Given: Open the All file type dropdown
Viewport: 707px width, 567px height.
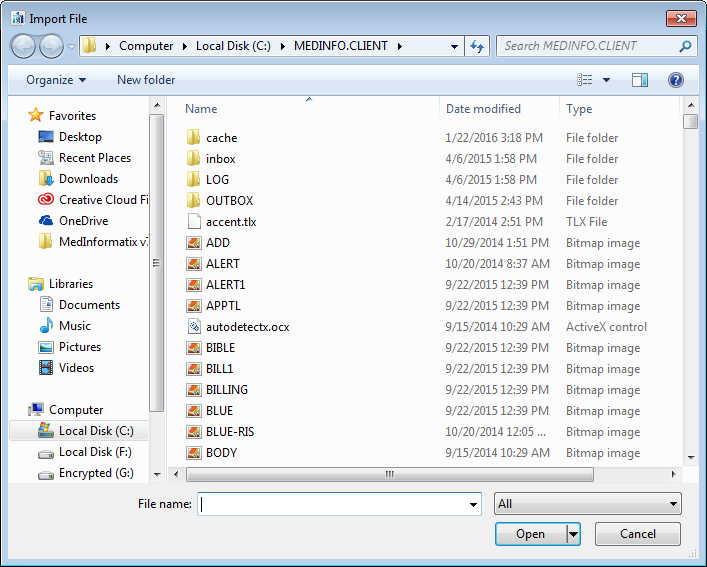Looking at the screenshot, I should (x=588, y=504).
